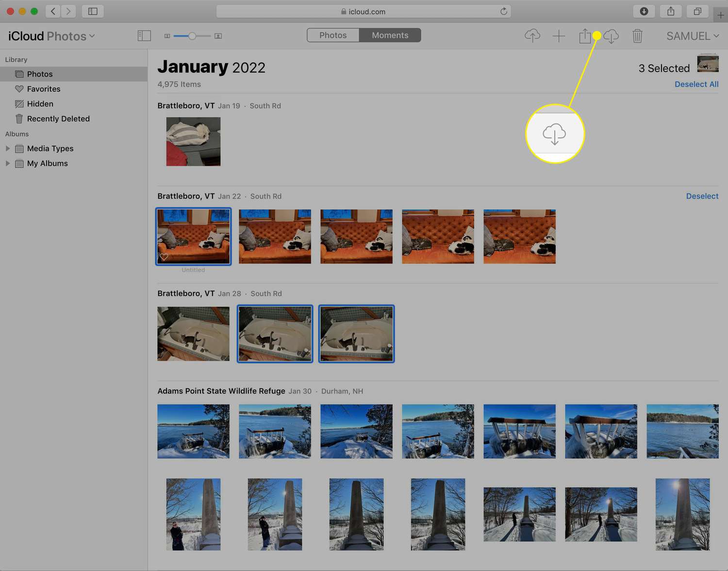Open Safari downloads icon
This screenshot has width=728, height=571.
tap(644, 11)
